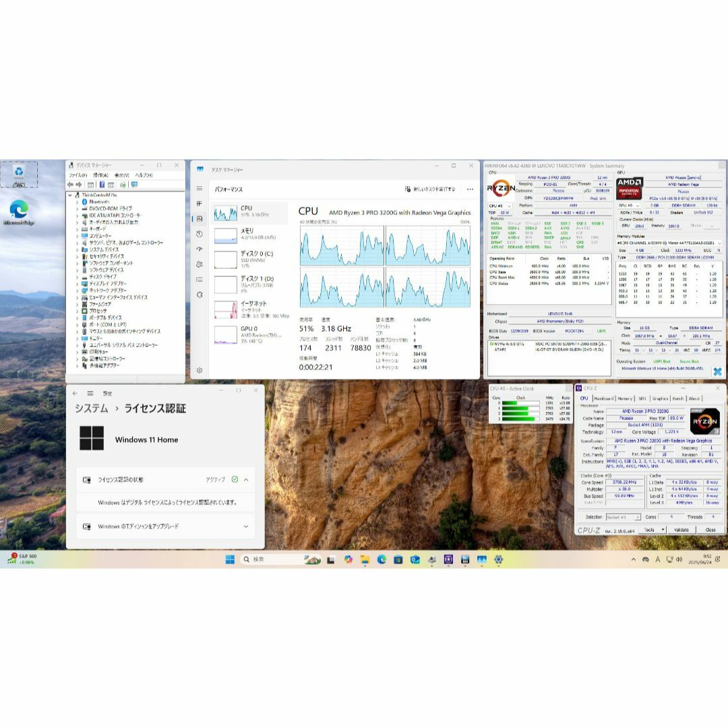Open the ファイル(F) menu in Device Manager
The height and width of the screenshot is (728, 728).
(x=78, y=175)
